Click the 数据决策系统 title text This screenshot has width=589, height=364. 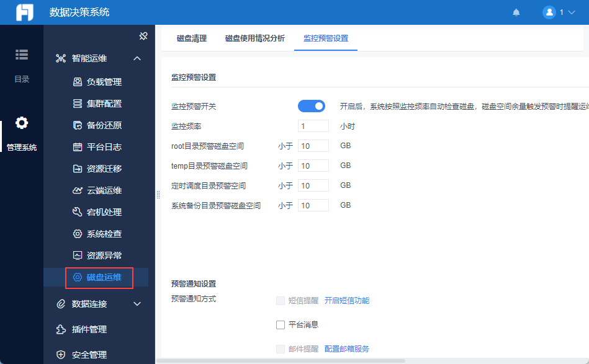[79, 12]
